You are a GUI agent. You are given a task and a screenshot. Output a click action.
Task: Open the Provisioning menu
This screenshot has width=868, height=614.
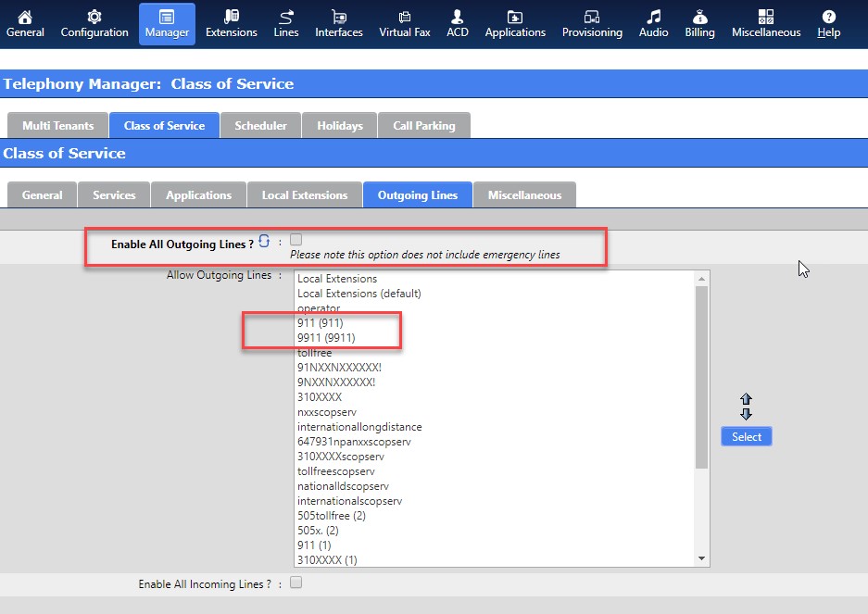tap(592, 24)
